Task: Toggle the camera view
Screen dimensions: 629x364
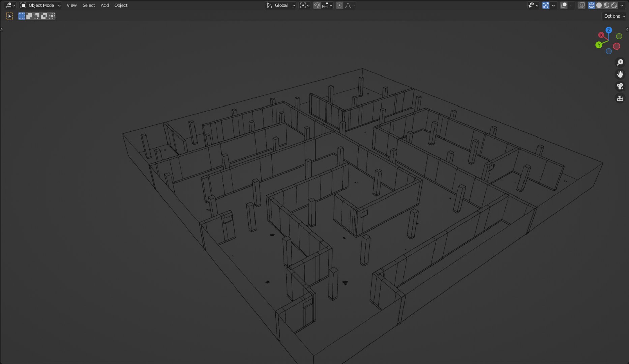Action: 620,86
